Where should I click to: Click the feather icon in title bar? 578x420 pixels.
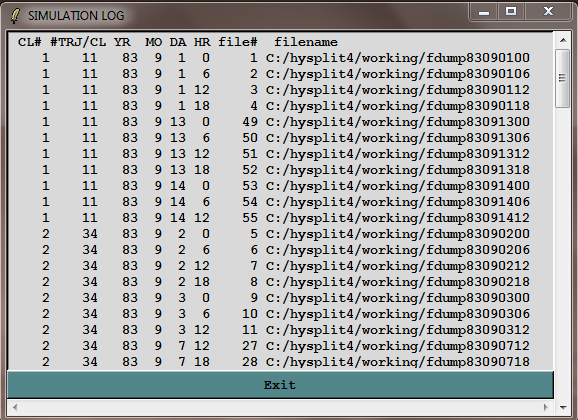tap(15, 15)
